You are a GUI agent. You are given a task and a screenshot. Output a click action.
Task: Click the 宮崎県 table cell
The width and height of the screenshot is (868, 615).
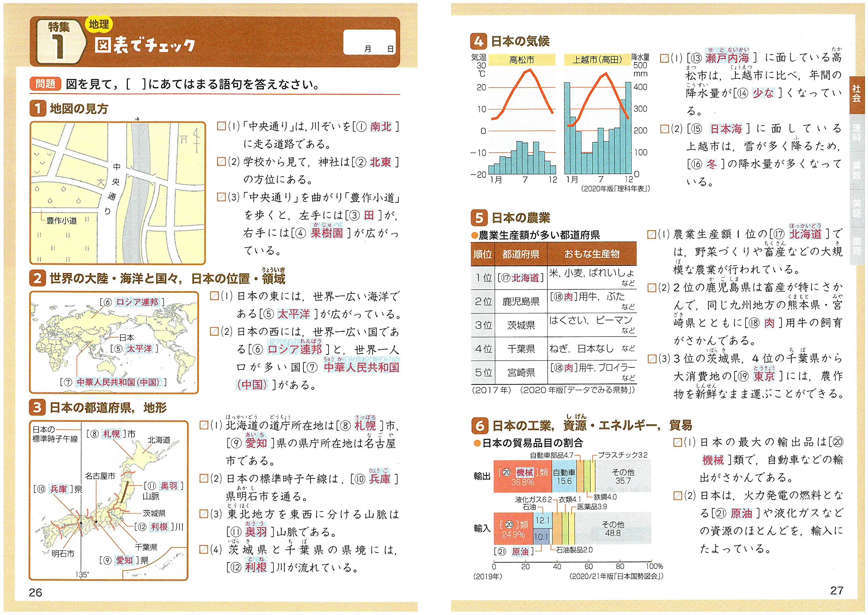tap(521, 372)
